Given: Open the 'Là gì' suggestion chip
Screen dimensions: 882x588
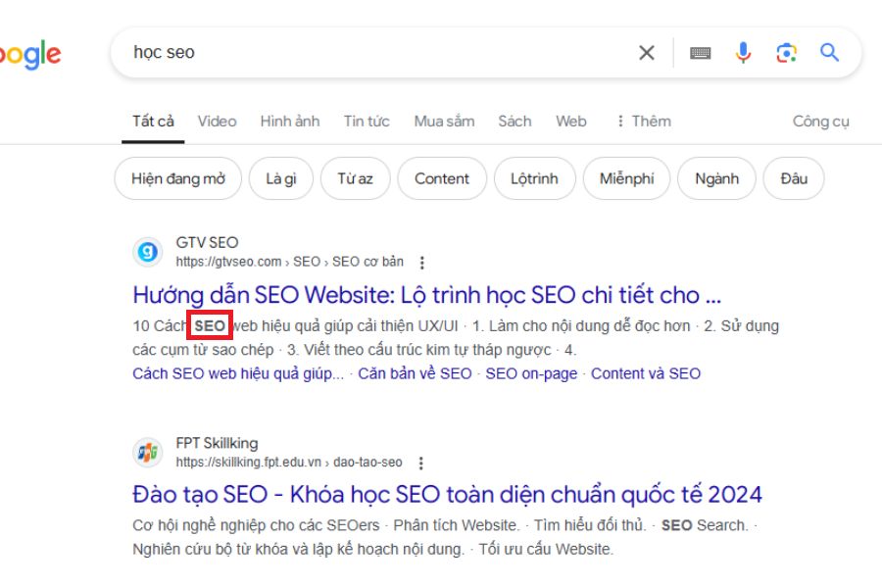Looking at the screenshot, I should 281,178.
